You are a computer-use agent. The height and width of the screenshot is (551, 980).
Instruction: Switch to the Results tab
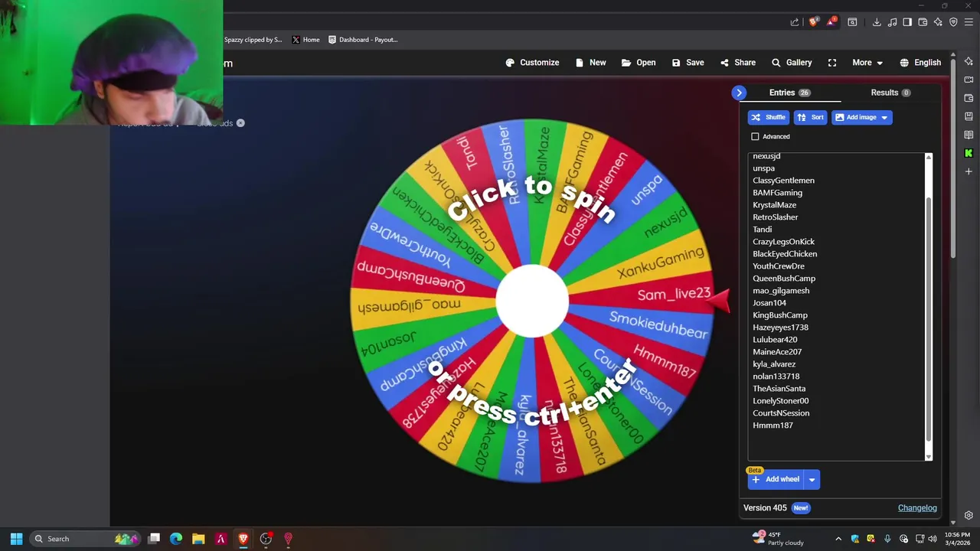tap(890, 93)
